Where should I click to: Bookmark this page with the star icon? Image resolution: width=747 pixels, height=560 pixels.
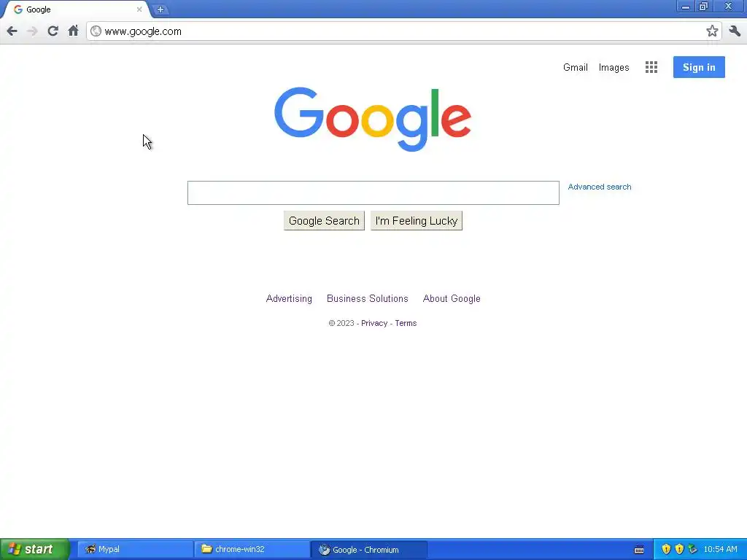[x=712, y=31]
